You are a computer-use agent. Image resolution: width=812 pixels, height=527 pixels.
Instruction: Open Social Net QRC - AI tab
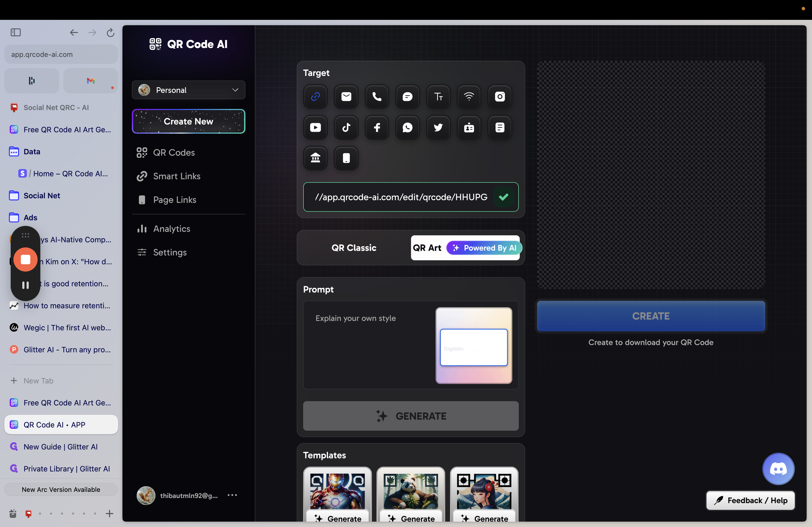click(x=61, y=108)
